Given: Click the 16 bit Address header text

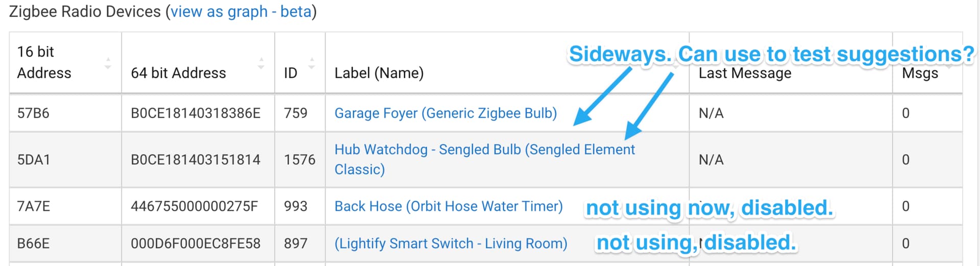Looking at the screenshot, I should pyautogui.click(x=44, y=62).
